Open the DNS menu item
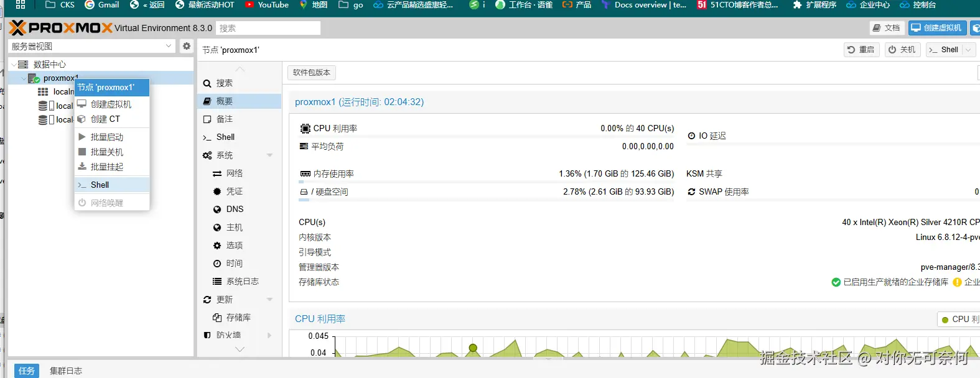Image resolution: width=980 pixels, height=378 pixels. (x=239, y=210)
